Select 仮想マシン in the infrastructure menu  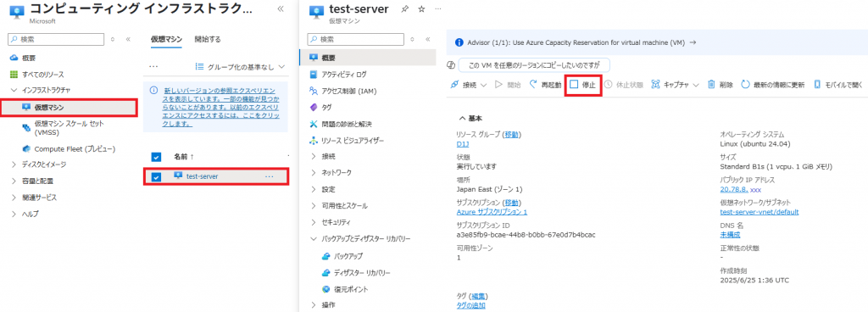point(69,108)
